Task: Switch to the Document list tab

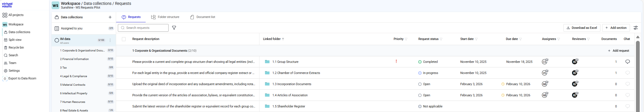Action: click(203, 17)
